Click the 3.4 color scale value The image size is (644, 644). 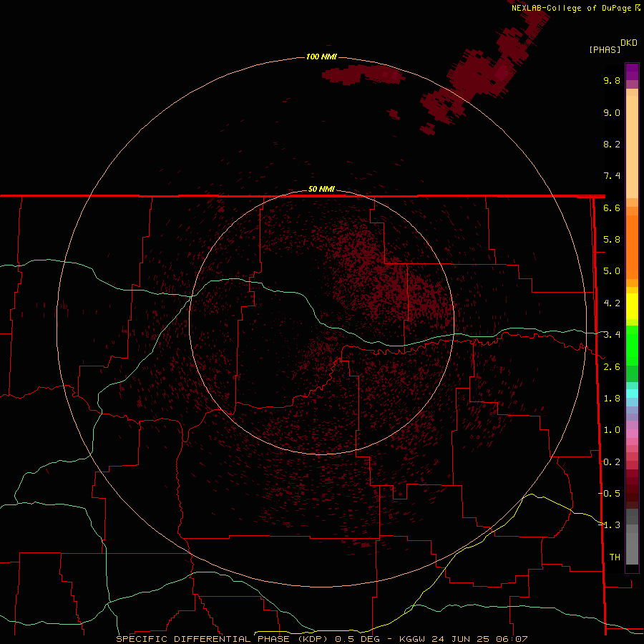click(x=612, y=335)
